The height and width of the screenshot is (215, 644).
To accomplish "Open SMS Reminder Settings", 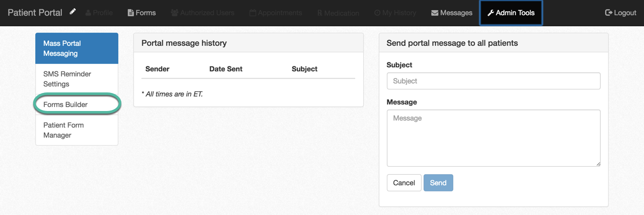I will 76,79.
